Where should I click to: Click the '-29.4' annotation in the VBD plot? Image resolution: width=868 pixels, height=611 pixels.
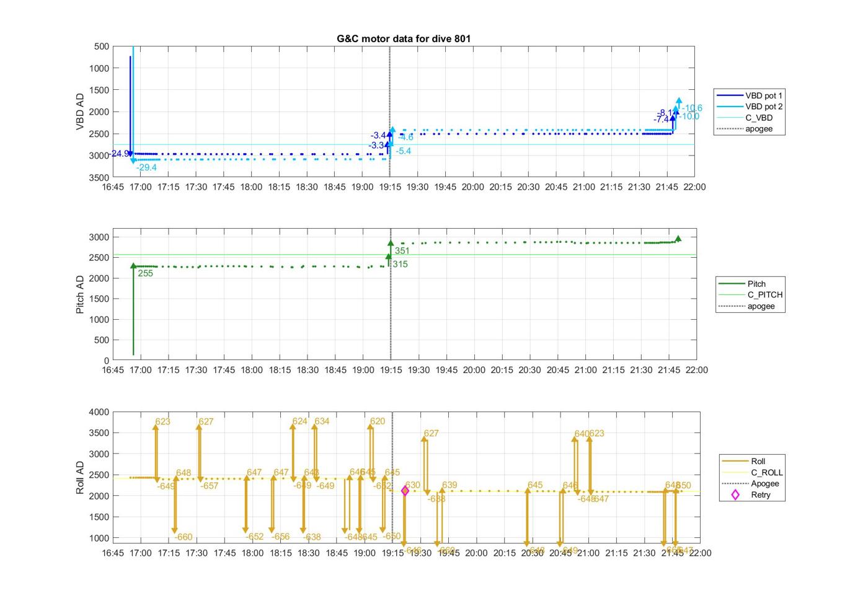click(x=146, y=167)
